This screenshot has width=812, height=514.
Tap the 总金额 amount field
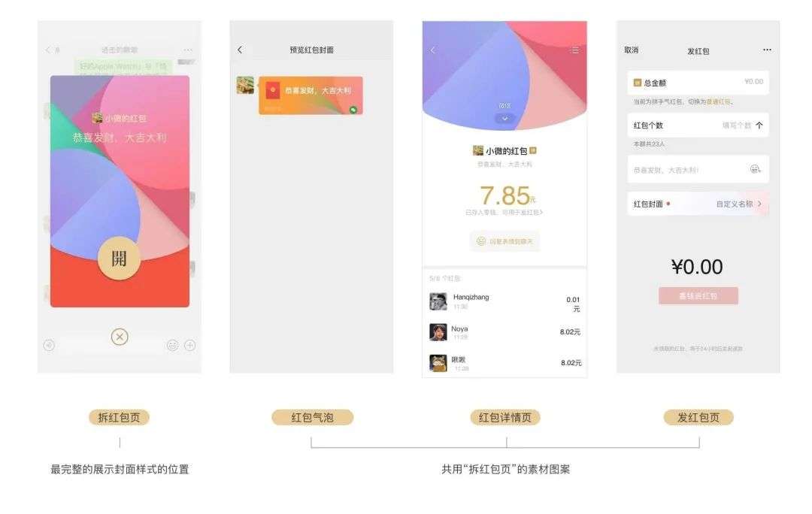(698, 83)
